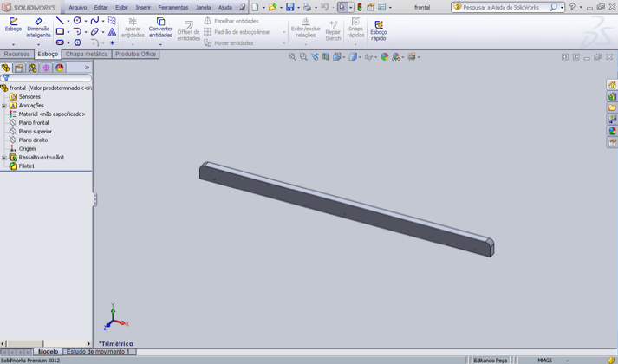The image size is (618, 364).
Task: Click the Print icon
Action: coord(307,7)
